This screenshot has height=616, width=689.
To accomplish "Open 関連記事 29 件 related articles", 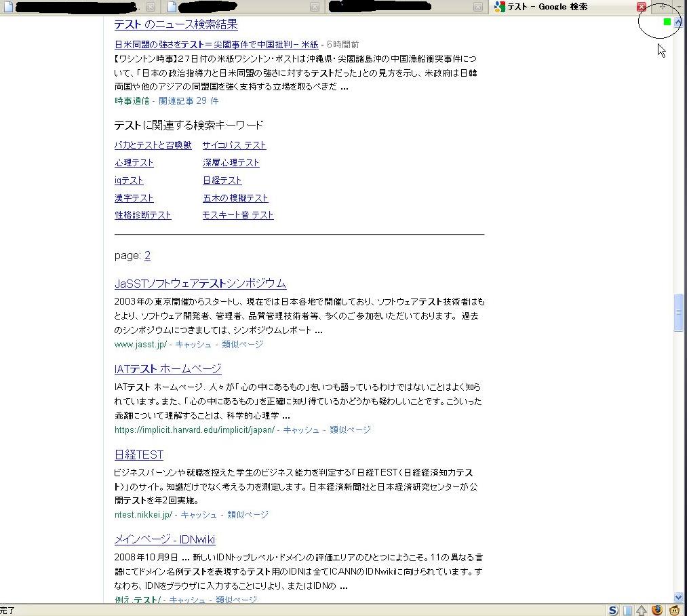I will click(189, 100).
